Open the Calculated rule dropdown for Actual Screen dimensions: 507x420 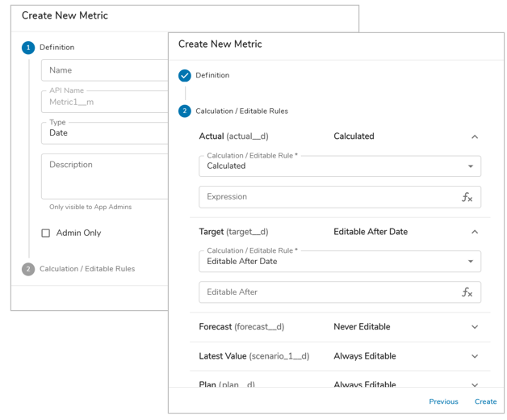[339, 166]
